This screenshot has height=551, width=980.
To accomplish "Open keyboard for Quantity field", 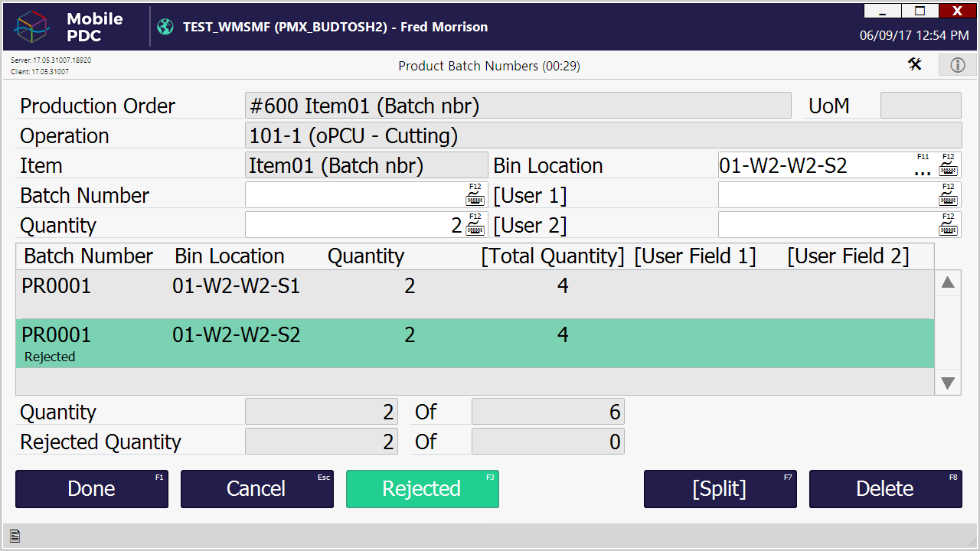I will [x=475, y=226].
